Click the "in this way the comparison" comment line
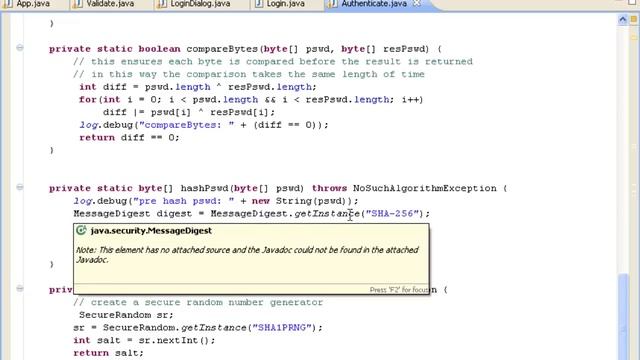Screen dimensions: 640x360 click(249, 74)
